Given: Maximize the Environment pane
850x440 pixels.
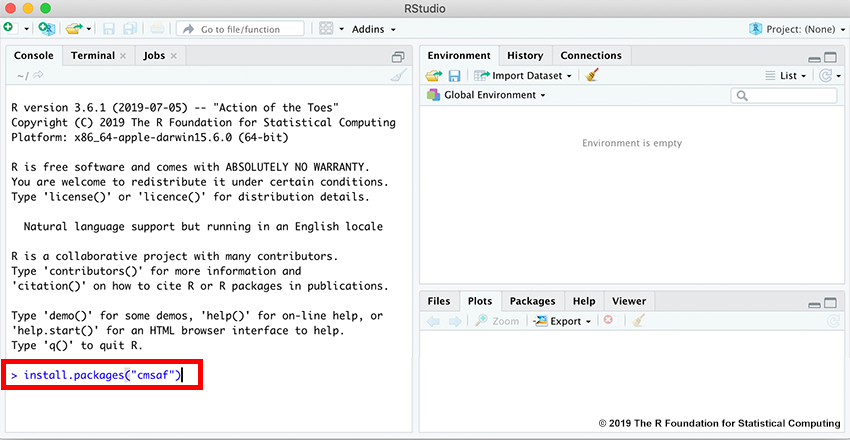Looking at the screenshot, I should [x=830, y=57].
